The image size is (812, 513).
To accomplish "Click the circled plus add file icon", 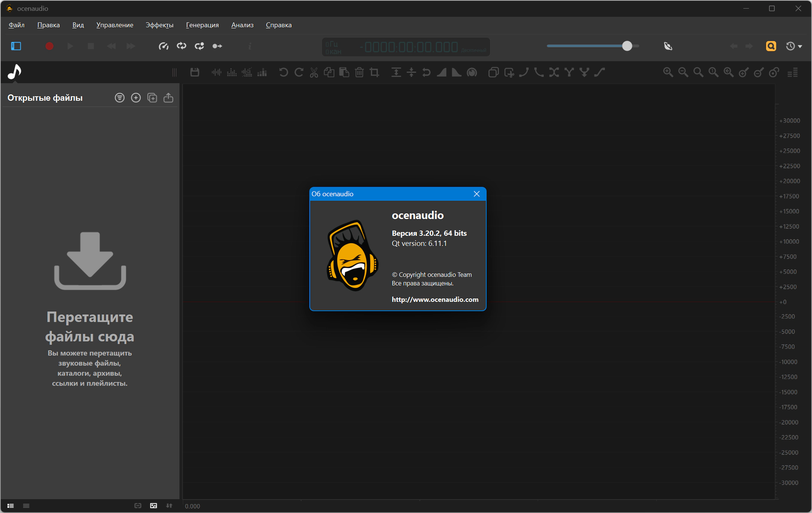I will pyautogui.click(x=136, y=98).
